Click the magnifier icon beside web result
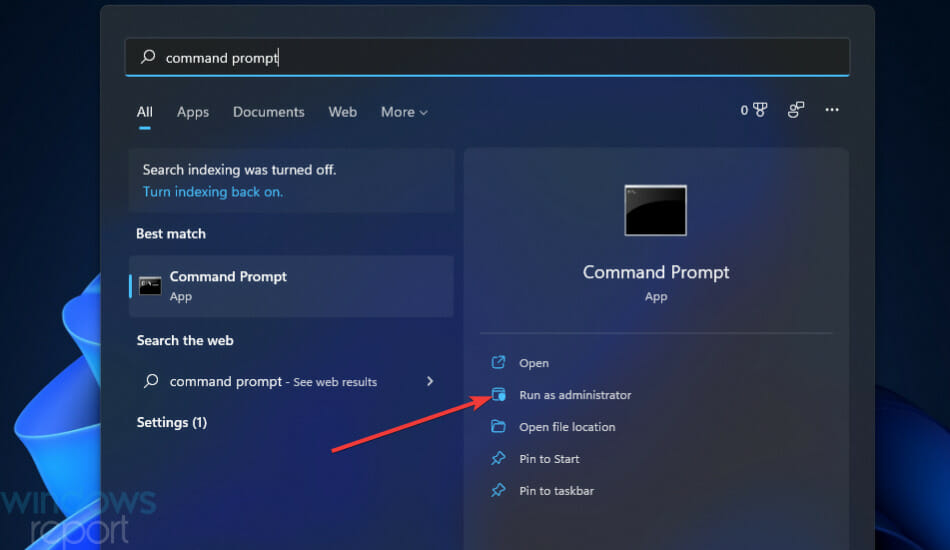The image size is (950, 550). pyautogui.click(x=151, y=381)
